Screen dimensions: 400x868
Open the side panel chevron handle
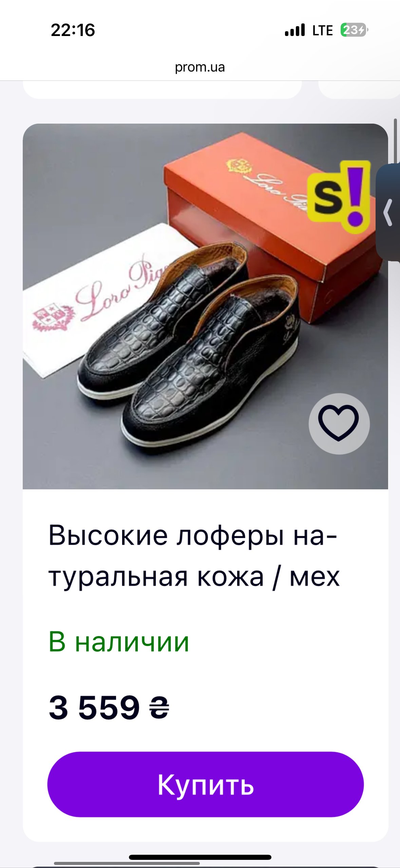389,213
